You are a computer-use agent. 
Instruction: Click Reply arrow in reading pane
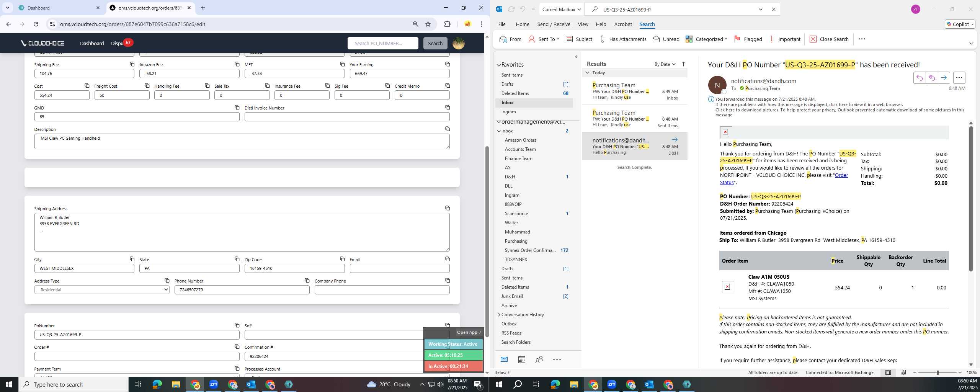(x=919, y=78)
